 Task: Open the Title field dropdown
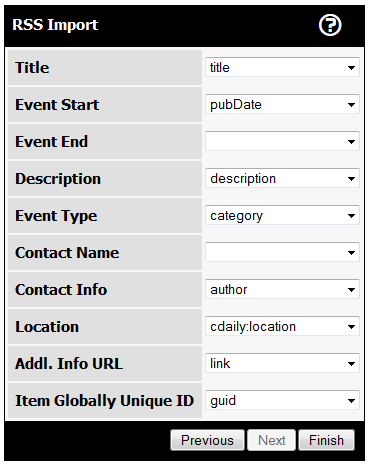coord(282,67)
